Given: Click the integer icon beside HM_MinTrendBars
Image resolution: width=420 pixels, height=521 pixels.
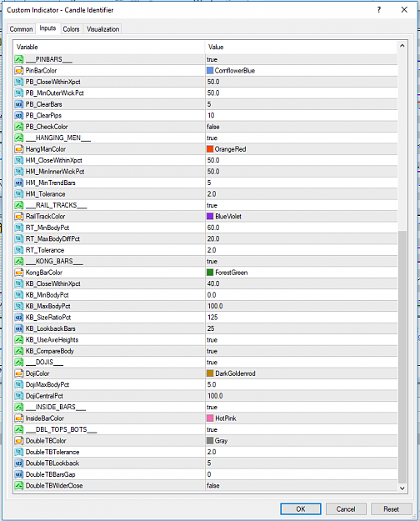Looking at the screenshot, I should (19, 183).
